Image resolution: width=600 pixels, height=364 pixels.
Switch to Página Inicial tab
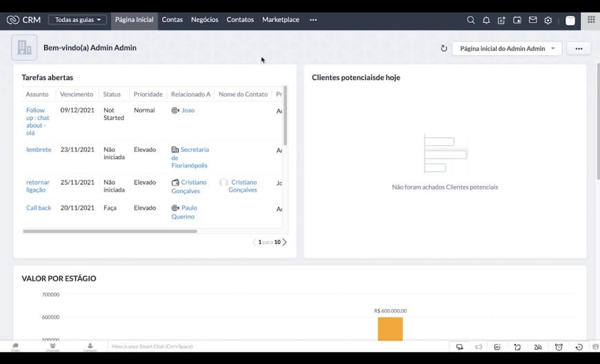click(x=134, y=20)
